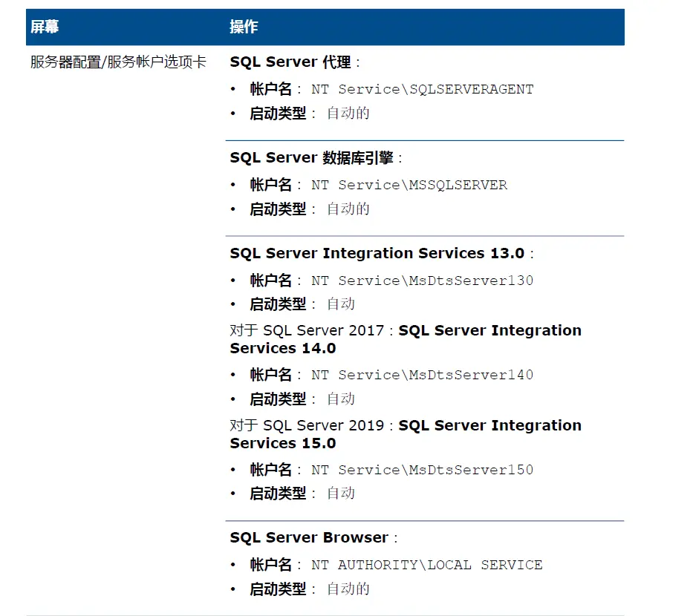Click 自动的 value under 数据库引擎
This screenshot has height=616, width=693.
click(x=348, y=209)
